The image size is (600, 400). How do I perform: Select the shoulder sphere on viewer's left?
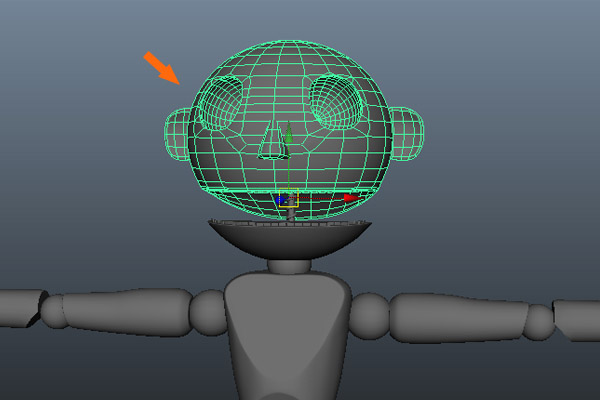pos(208,312)
